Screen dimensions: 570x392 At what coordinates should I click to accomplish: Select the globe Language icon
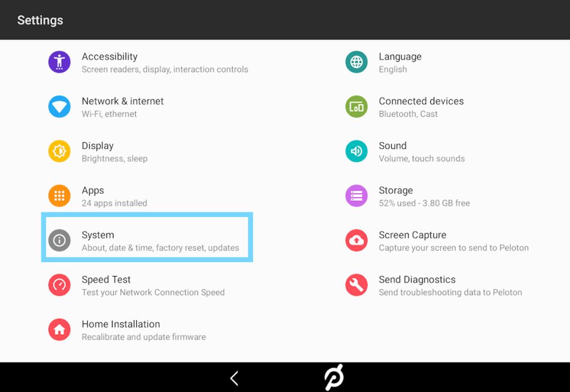(x=356, y=62)
